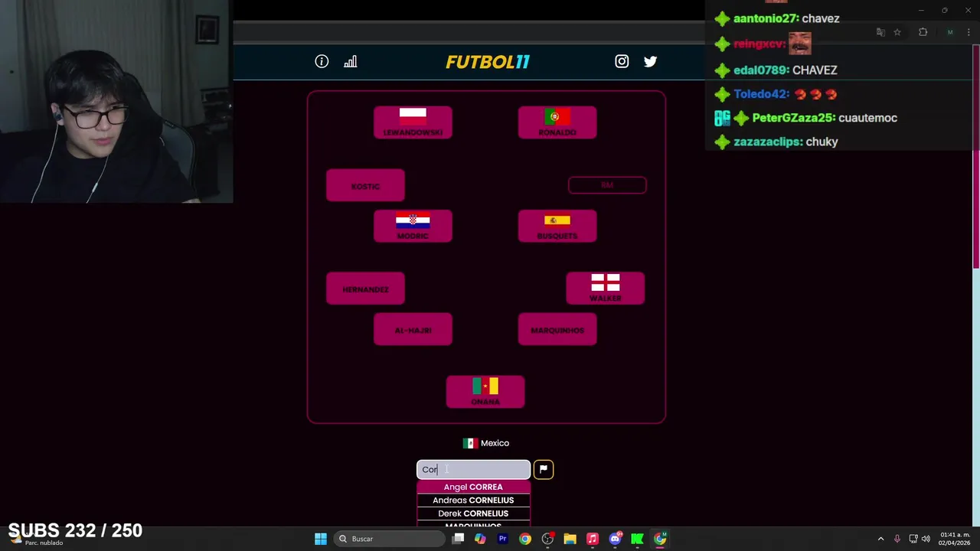Click chat user PeterGZaza25
Image resolution: width=980 pixels, height=551 pixels.
pos(793,118)
